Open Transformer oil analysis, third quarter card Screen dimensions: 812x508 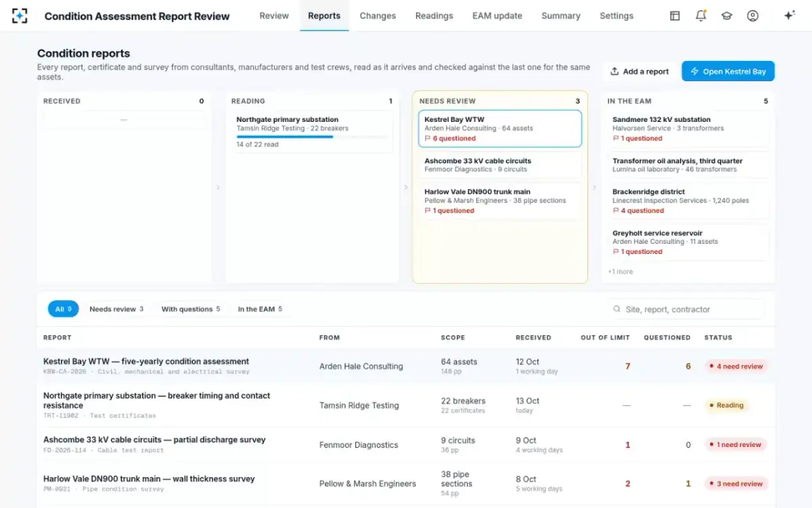[x=688, y=165]
